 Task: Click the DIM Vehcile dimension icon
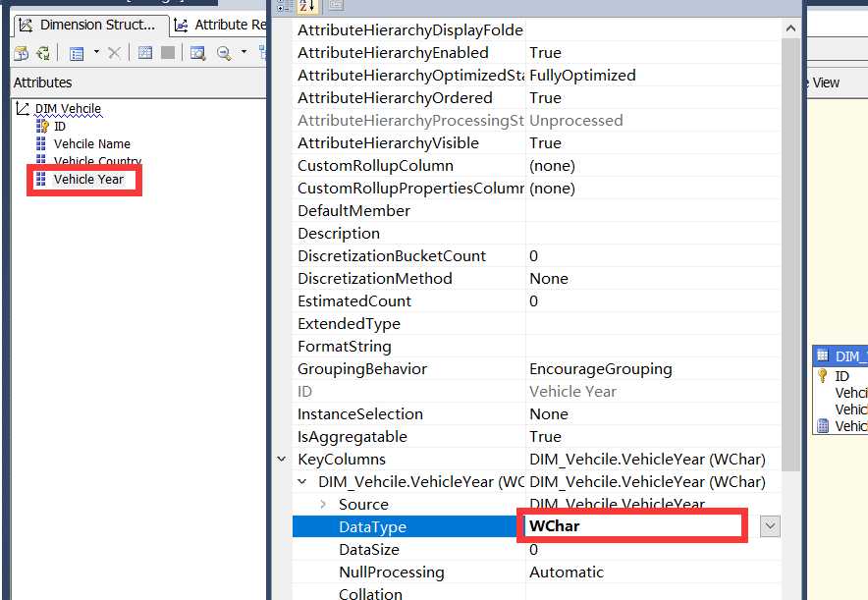[23, 108]
